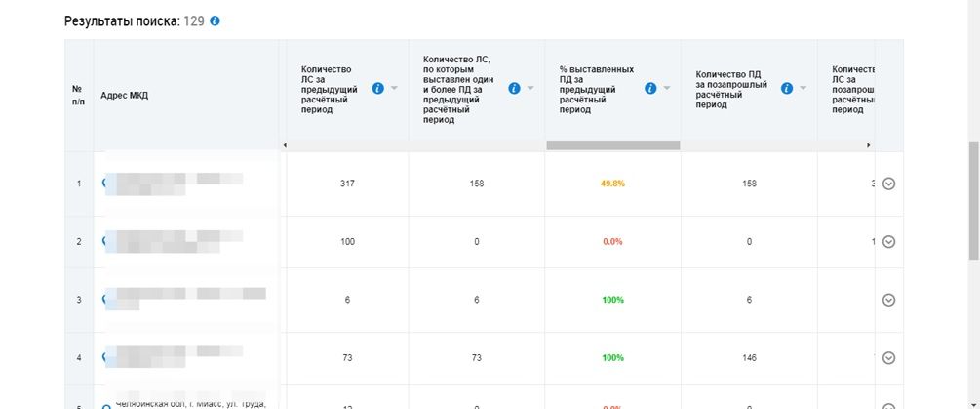Expand row 1 details with chevron
The image size is (980, 409).
(x=888, y=184)
